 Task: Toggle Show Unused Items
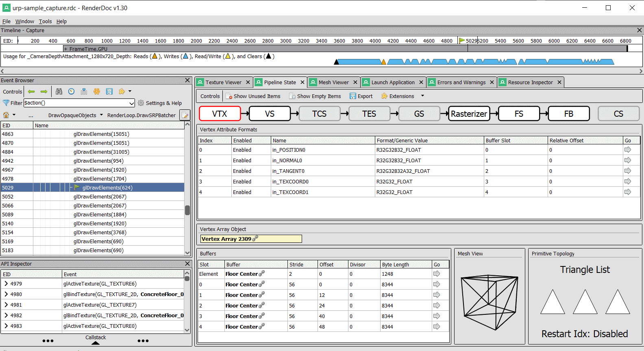point(253,96)
